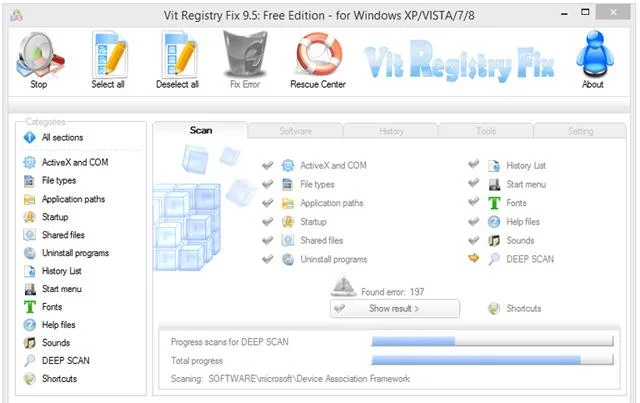Click Shared files icon in scan panel
The height and width of the screenshot is (403, 640).
coord(288,240)
